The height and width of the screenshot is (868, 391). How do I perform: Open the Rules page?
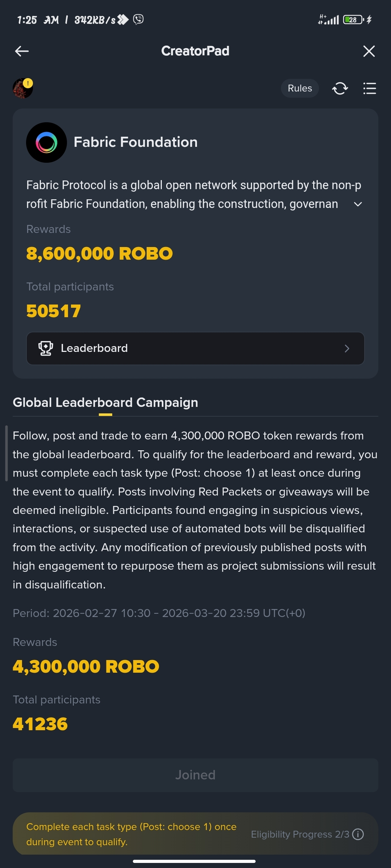point(300,88)
